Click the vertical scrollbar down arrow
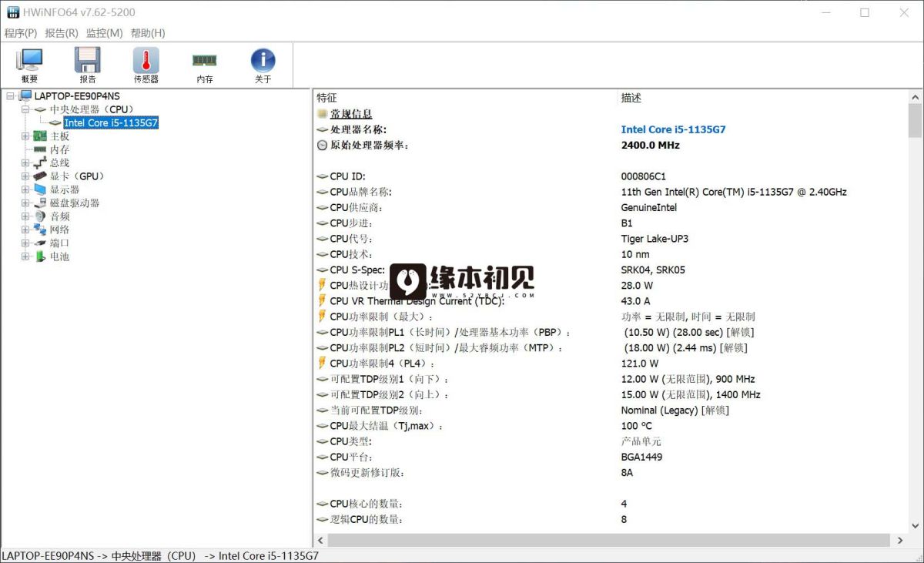The image size is (924, 563). (915, 526)
